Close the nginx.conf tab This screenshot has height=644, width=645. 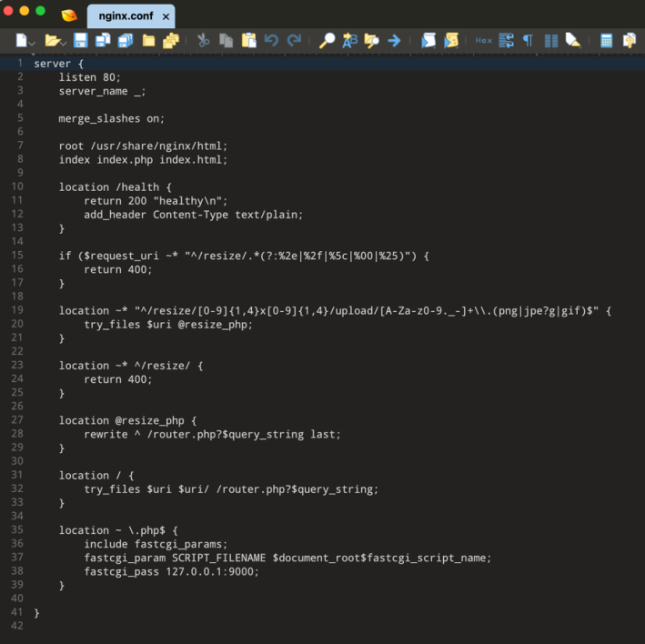pyautogui.click(x=166, y=16)
